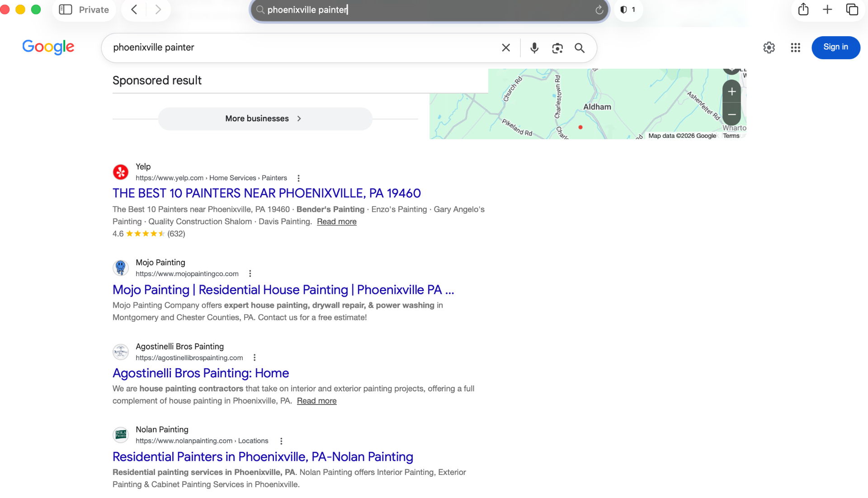This screenshot has width=868, height=498.
Task: Go forward with the forward arrow
Action: (158, 9)
